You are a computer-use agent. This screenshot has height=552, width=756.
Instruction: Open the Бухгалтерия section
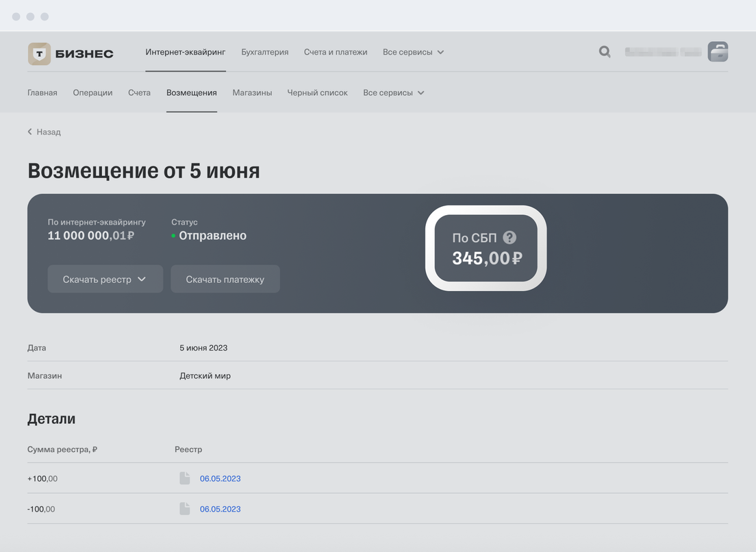265,52
